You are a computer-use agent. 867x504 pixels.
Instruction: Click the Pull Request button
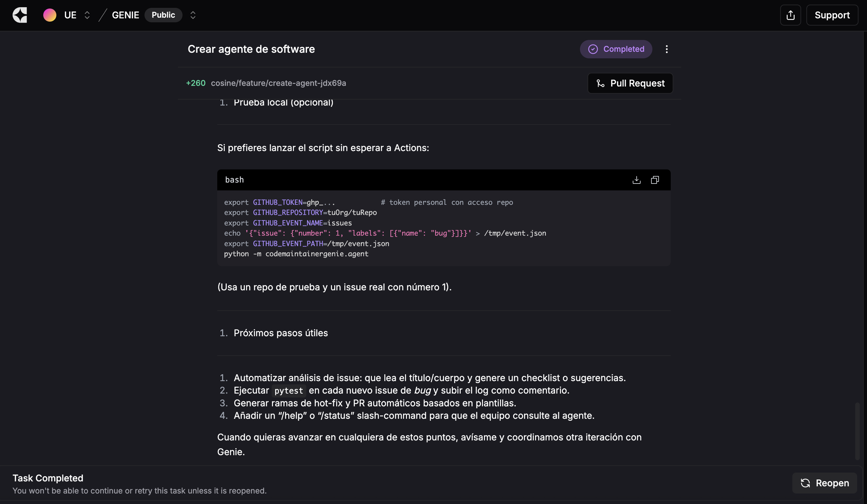[630, 83]
